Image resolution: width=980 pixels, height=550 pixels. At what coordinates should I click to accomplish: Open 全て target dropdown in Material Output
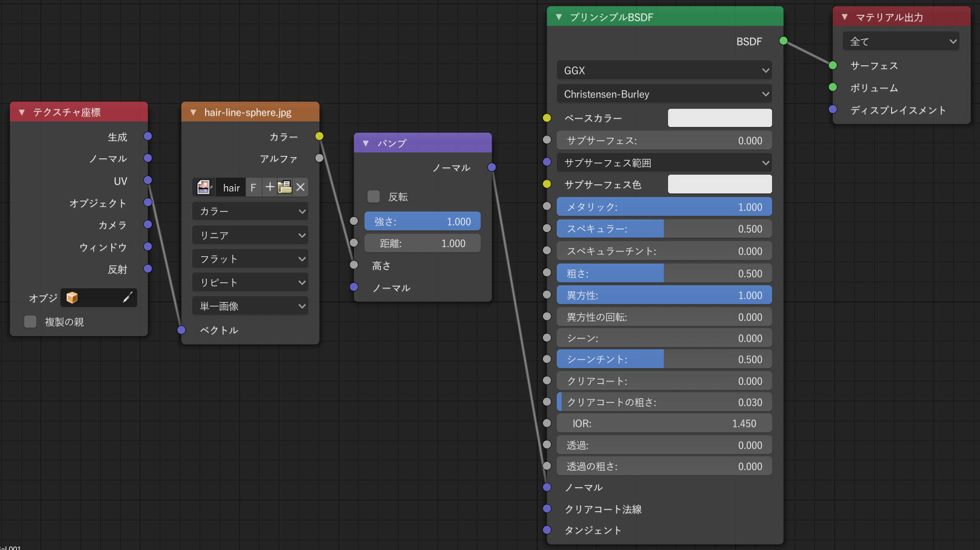click(x=901, y=41)
